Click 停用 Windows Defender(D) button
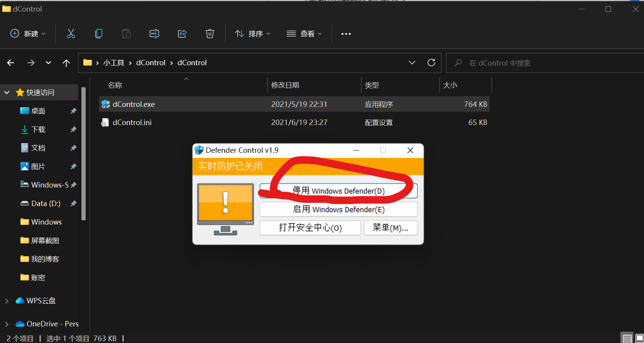 click(x=339, y=191)
